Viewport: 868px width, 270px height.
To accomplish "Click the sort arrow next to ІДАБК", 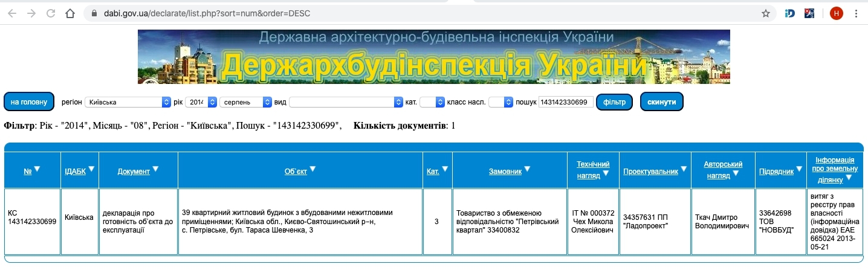I will point(91,170).
